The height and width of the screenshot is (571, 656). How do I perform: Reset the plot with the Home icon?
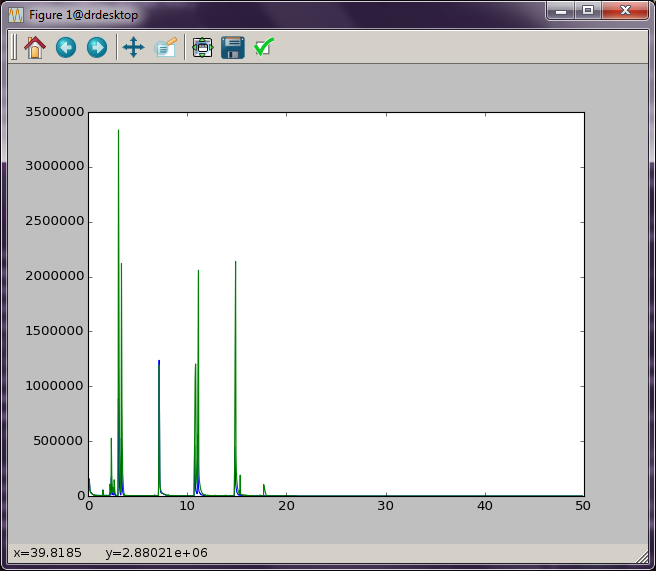35,47
